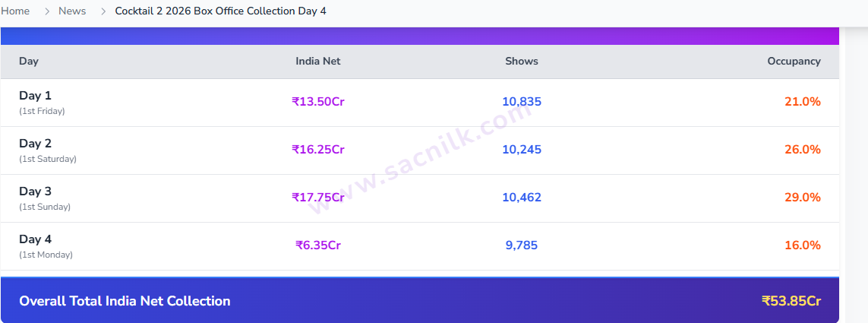Click the Overall Total India Net Collection banner
Image resolution: width=868 pixels, height=323 pixels.
(x=420, y=300)
